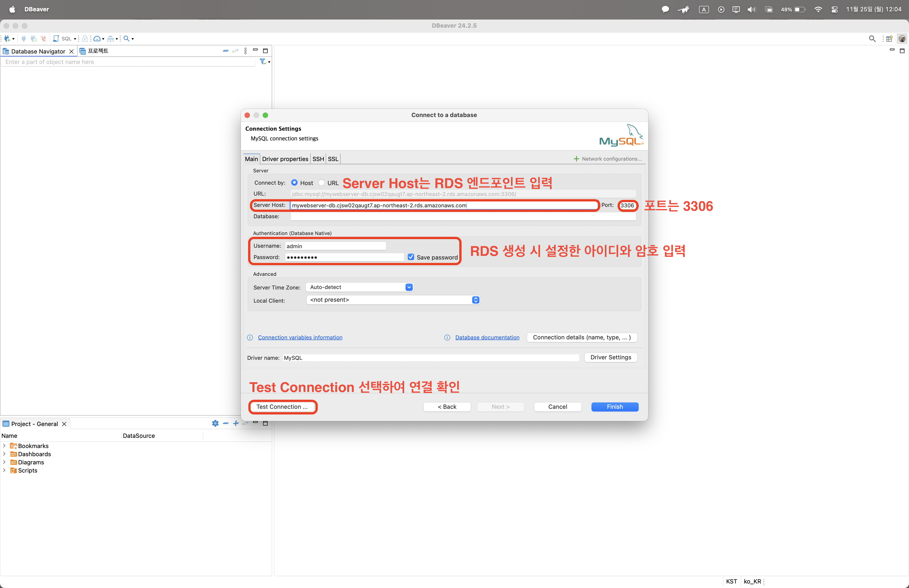The image size is (909, 588).
Task: Click the Connect plug icon in toolbar
Action: (24, 39)
